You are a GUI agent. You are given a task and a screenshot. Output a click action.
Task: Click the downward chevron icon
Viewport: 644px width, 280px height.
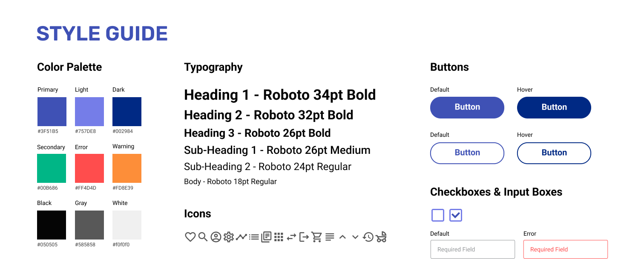click(x=355, y=237)
